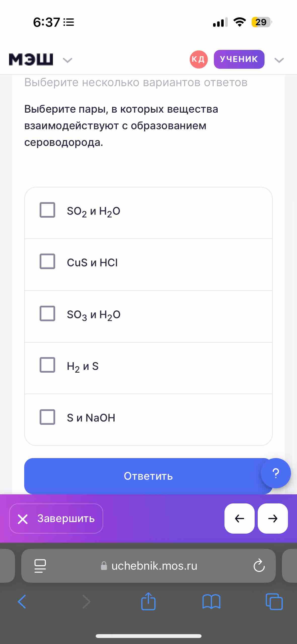Expand the user role dropdown chevron
Screen dimensions: 297x644
tap(279, 60)
